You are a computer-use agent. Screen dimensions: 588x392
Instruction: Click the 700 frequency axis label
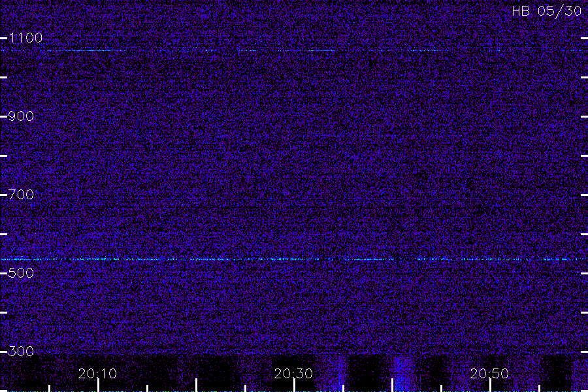pyautogui.click(x=21, y=195)
